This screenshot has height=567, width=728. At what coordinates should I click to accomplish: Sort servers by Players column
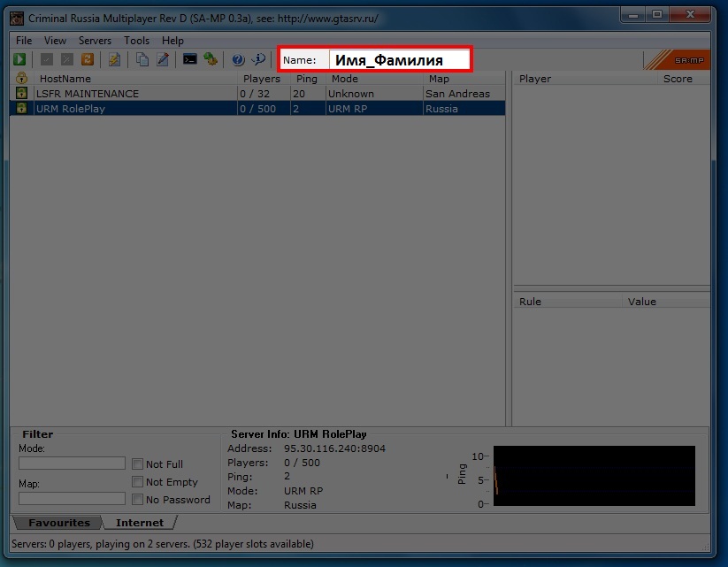point(264,79)
